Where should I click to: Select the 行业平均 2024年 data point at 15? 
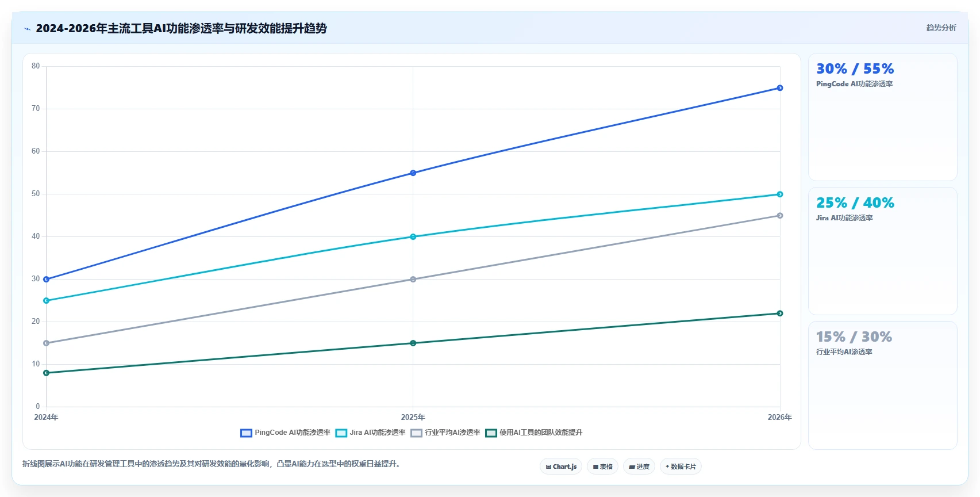(x=47, y=343)
